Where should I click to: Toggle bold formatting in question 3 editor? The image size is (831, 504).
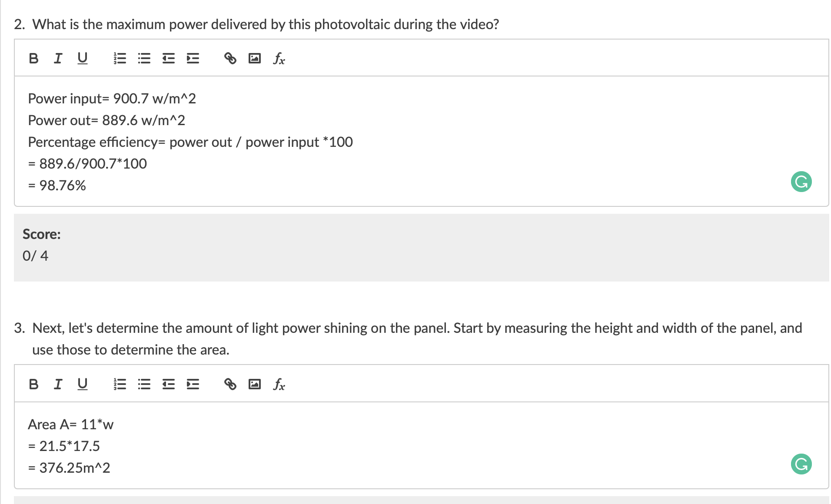pyautogui.click(x=33, y=384)
